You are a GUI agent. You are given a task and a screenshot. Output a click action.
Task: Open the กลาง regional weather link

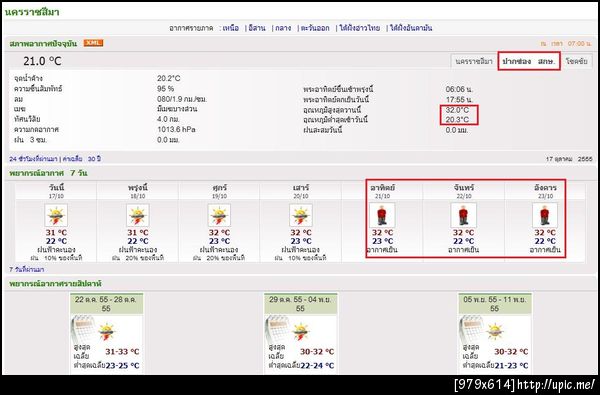[283, 28]
